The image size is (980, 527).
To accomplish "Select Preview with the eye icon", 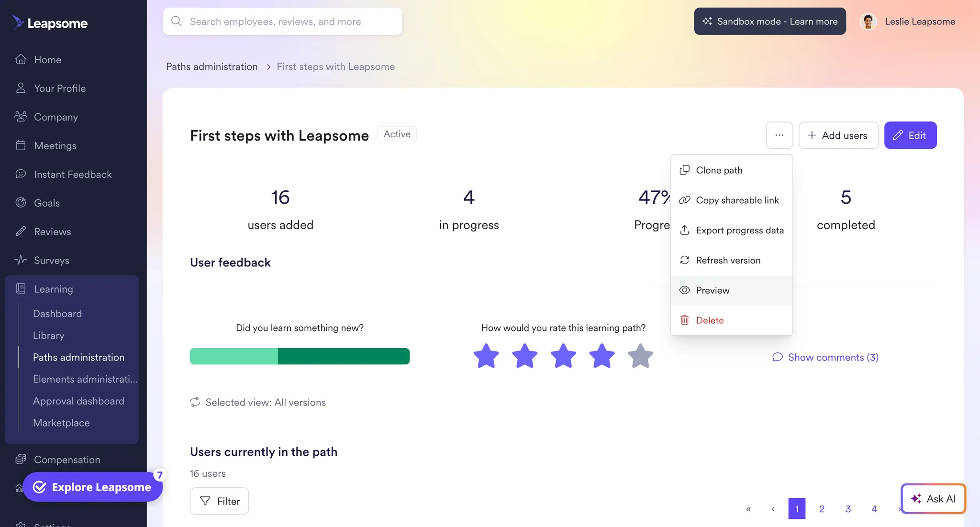I will coord(712,290).
